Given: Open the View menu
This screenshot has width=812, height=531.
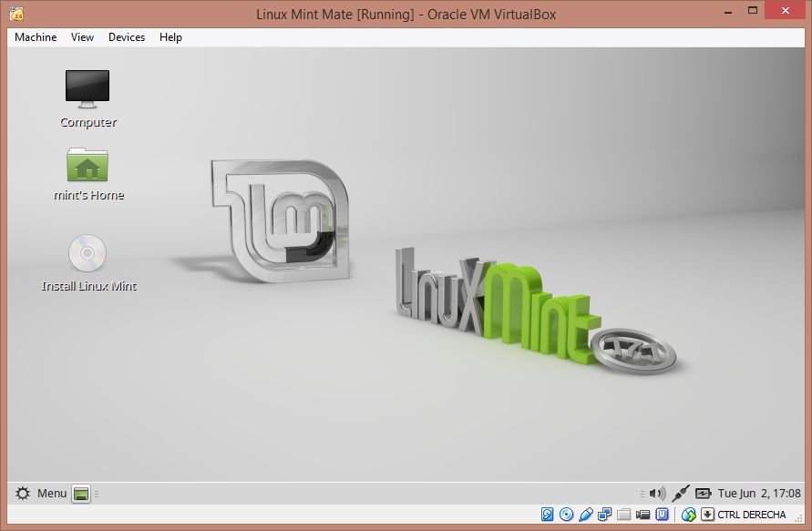Looking at the screenshot, I should [x=82, y=37].
